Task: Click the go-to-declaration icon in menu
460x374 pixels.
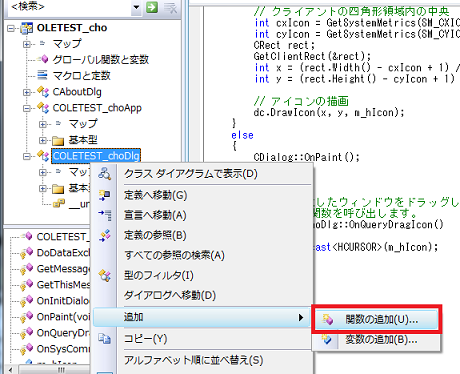Action: 105,215
